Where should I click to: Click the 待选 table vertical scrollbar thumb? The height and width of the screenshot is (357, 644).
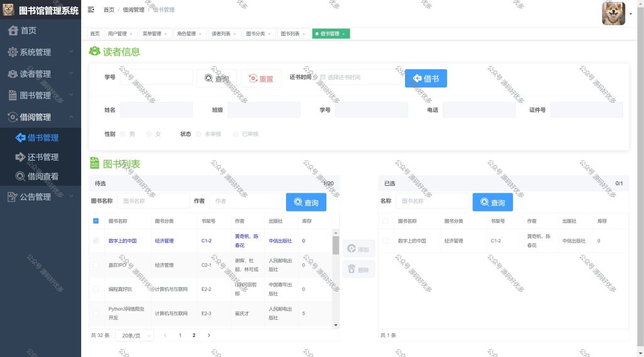[336, 246]
